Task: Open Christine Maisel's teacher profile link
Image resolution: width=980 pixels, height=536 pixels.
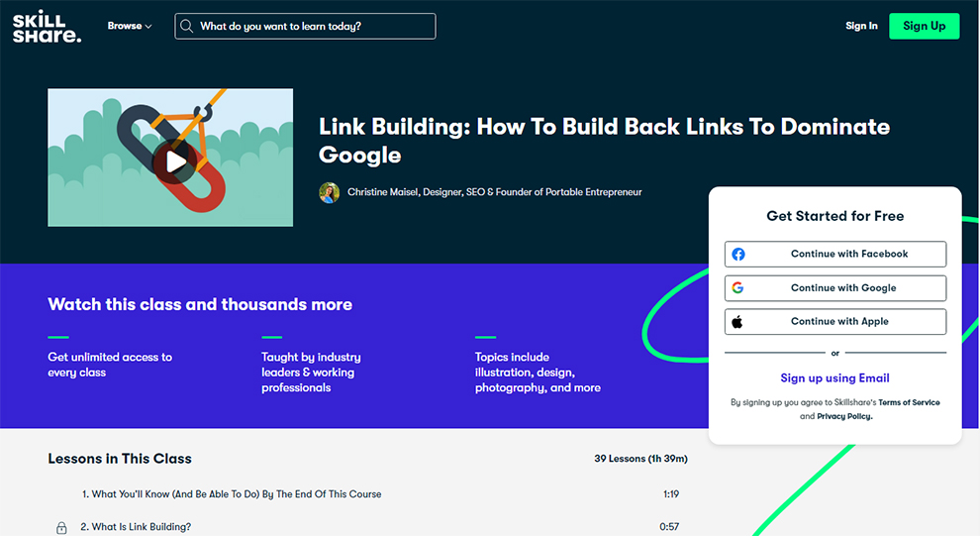Action: [x=494, y=192]
